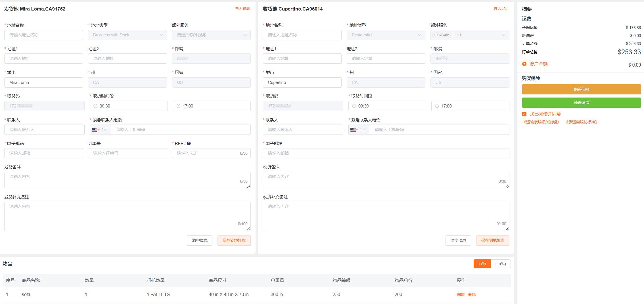Image resolution: width=644 pixels, height=304 pixels.
Task: Click origin 电子邮箱 input field
Action: pos(43,153)
